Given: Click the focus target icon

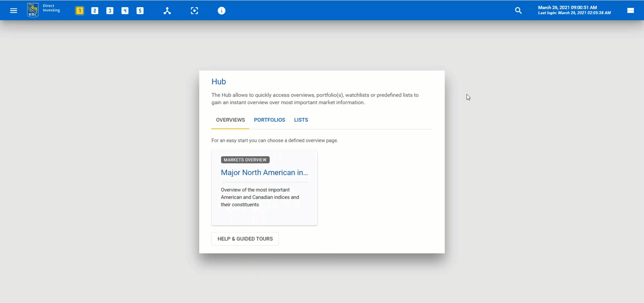Looking at the screenshot, I should (194, 11).
